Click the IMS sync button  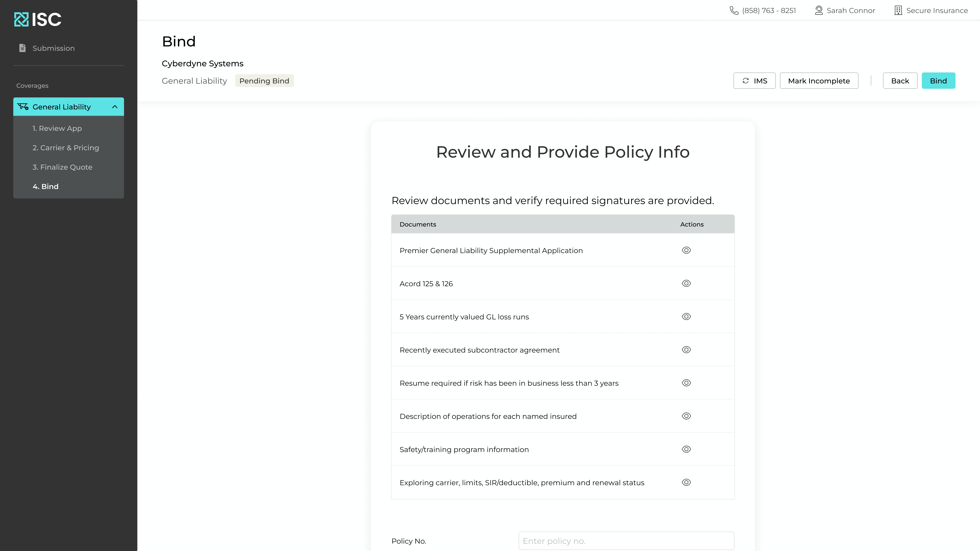tap(754, 81)
